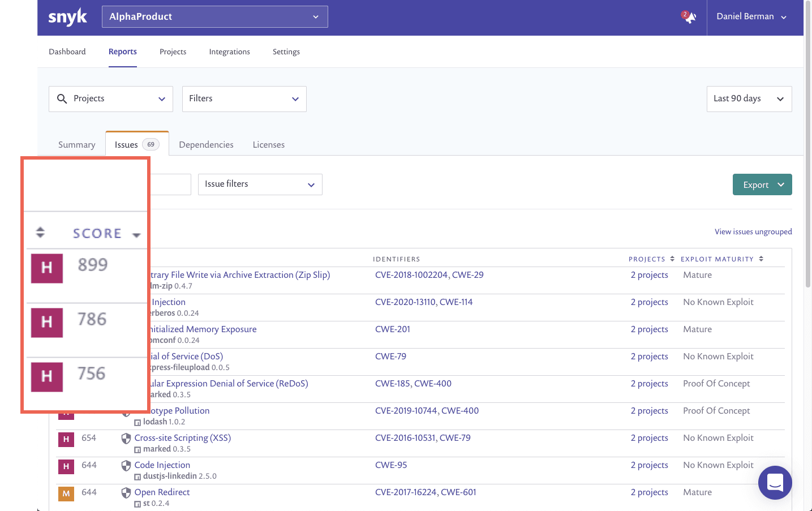Open the notifications bell icon
Screen dimensions: 812x511
point(689,17)
